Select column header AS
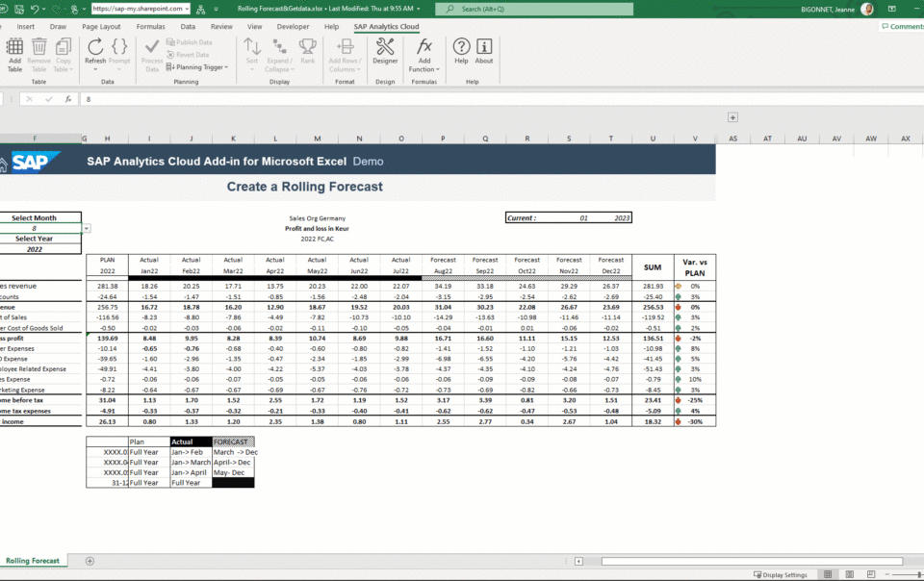 pos(732,139)
